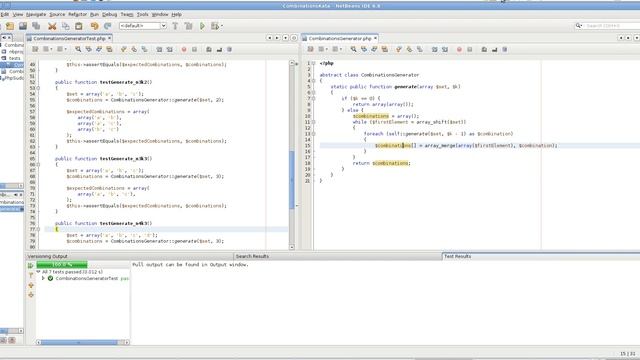This screenshot has height=360, width=640.
Task: Collapse fold at line 53 in left editor
Action: 38,88
